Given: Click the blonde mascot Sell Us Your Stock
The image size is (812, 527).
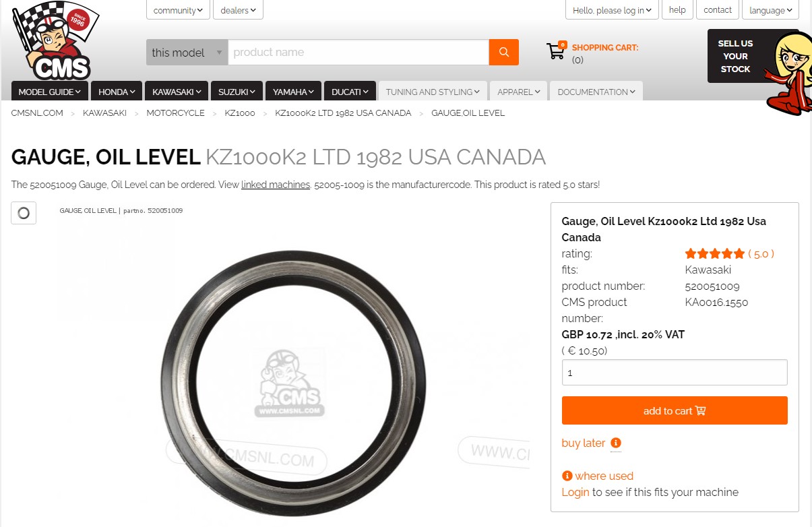Looking at the screenshot, I should tap(788, 72).
